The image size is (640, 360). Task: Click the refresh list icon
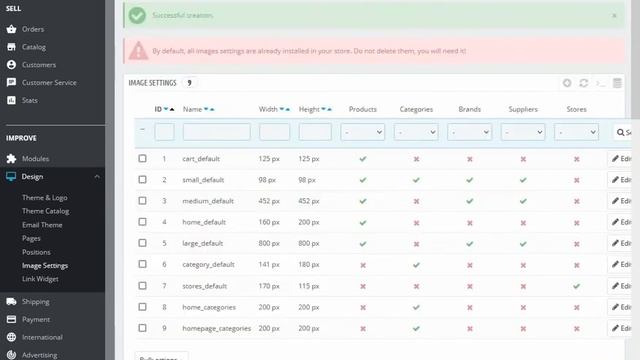point(584,83)
